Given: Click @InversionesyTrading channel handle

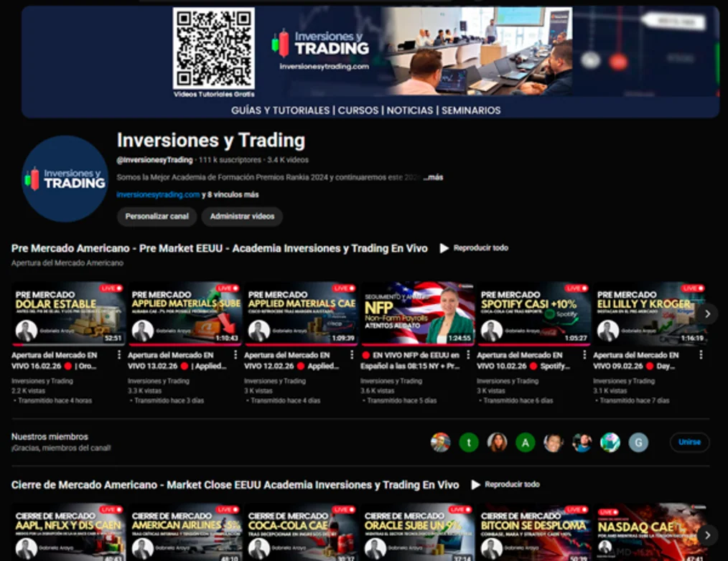Looking at the screenshot, I should 154,160.
